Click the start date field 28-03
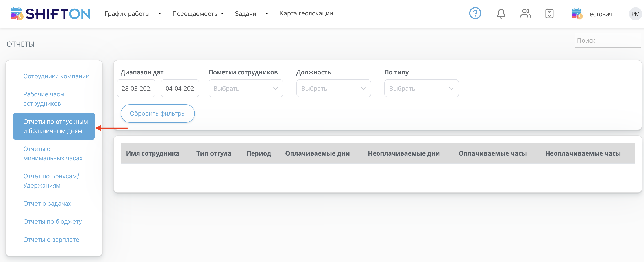 tap(136, 88)
